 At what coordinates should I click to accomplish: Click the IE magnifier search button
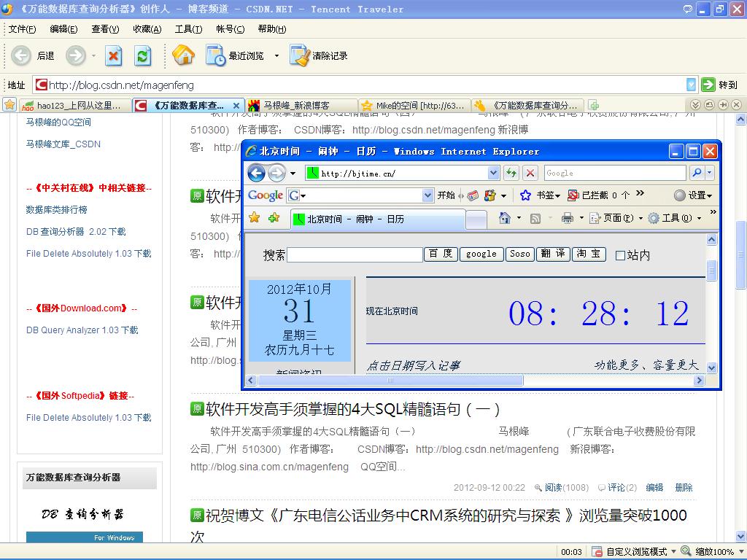click(x=697, y=173)
